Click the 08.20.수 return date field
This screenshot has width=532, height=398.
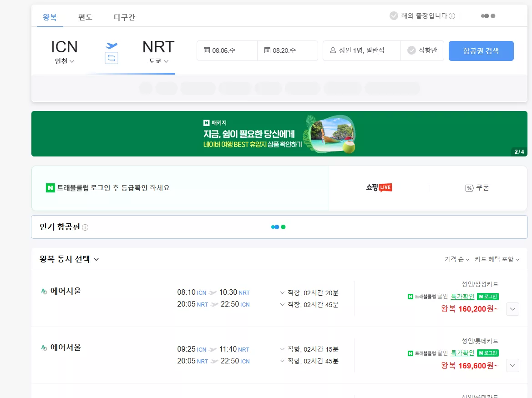(287, 50)
